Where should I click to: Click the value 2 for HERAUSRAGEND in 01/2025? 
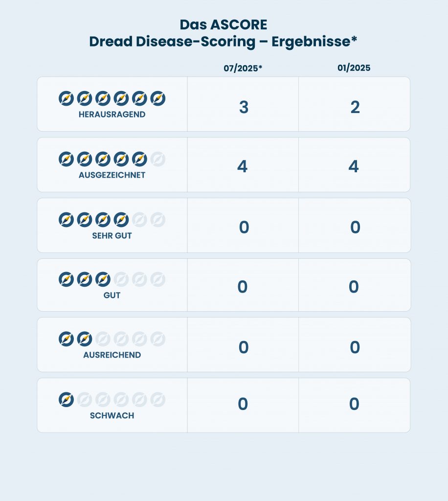tap(355, 107)
